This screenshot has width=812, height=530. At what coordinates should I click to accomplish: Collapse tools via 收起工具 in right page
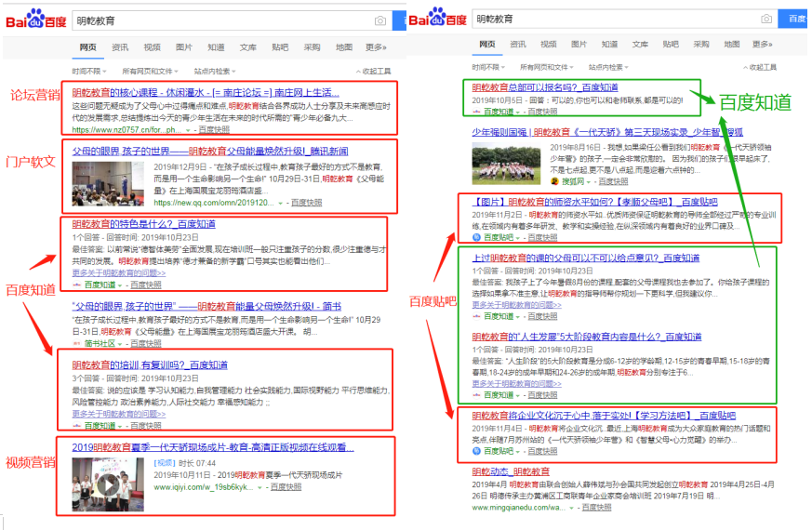760,67
